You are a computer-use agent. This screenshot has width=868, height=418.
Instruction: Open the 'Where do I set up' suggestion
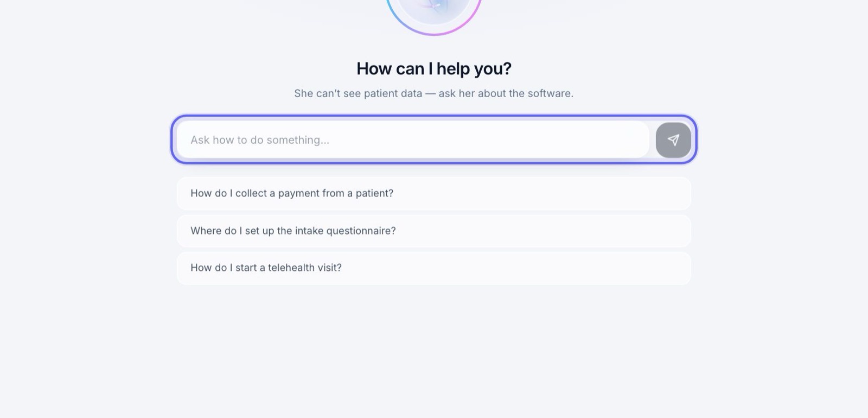click(434, 231)
